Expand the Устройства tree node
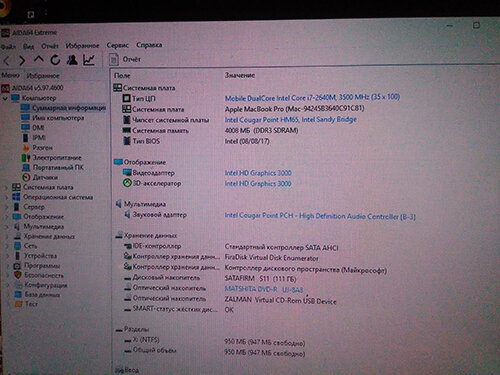 tap(8, 256)
